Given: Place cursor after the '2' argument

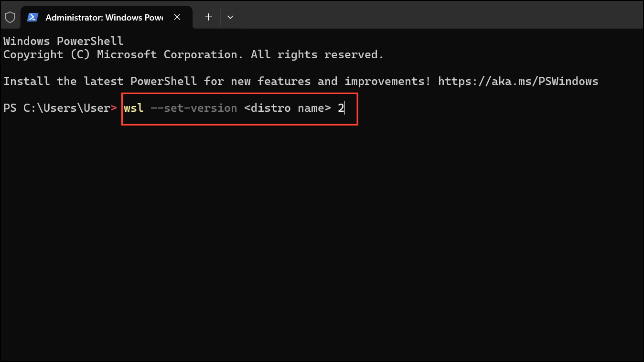Looking at the screenshot, I should point(344,108).
